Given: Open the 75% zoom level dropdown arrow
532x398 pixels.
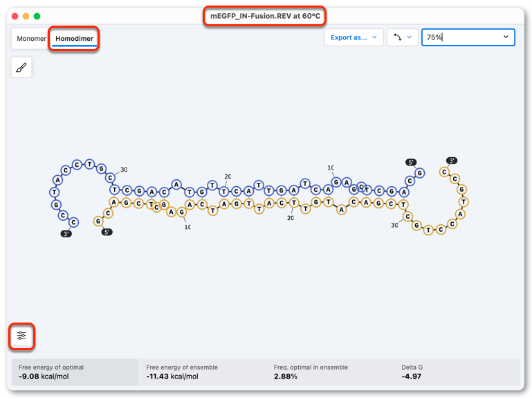Looking at the screenshot, I should click(x=506, y=37).
